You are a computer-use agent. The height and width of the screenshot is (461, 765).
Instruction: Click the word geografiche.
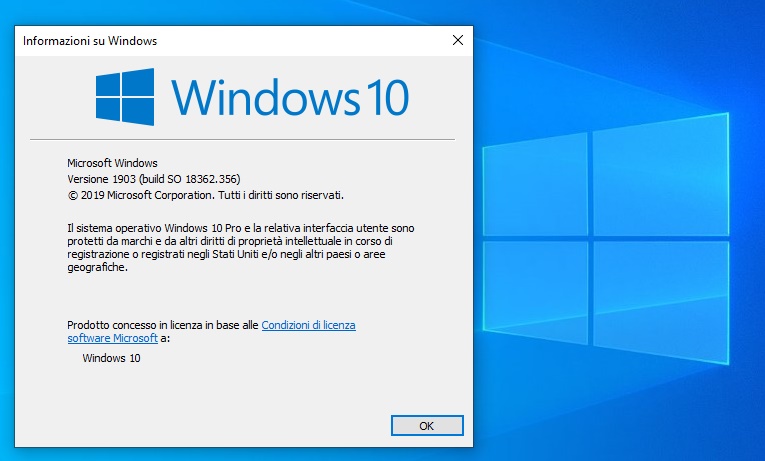98,267
